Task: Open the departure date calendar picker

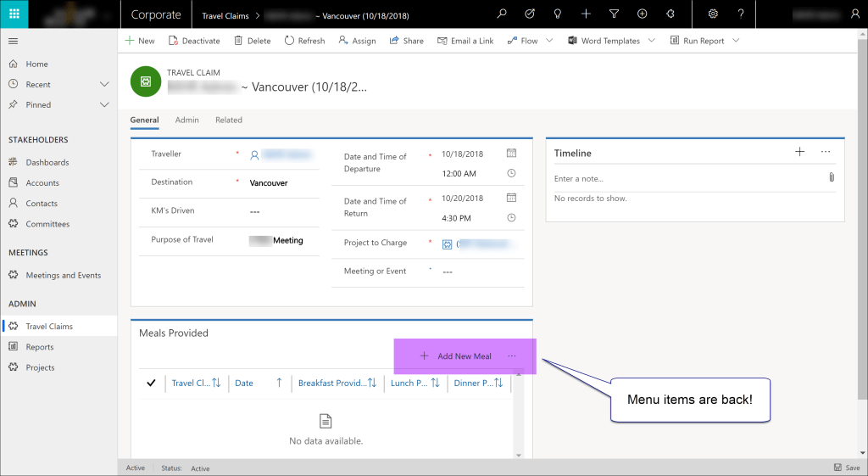Action: [x=511, y=154]
